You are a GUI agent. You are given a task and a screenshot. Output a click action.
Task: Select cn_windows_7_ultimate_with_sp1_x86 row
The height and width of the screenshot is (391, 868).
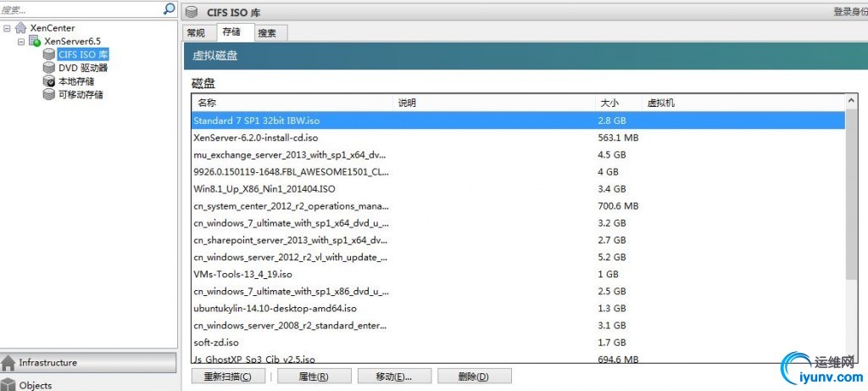click(x=518, y=291)
